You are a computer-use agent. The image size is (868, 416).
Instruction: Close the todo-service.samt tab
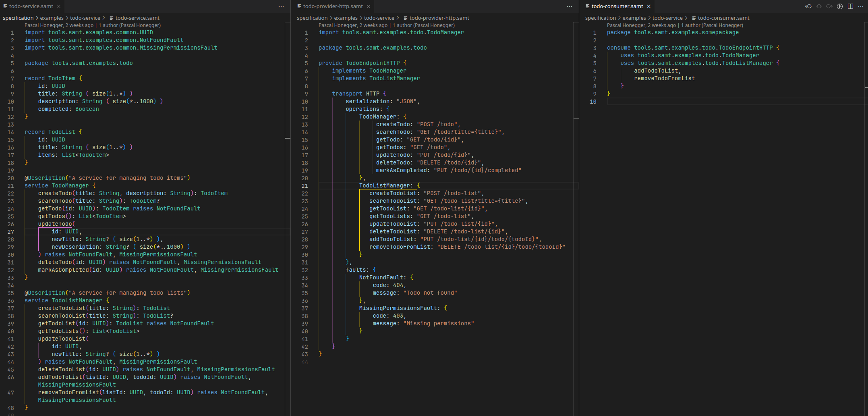pyautogui.click(x=59, y=6)
